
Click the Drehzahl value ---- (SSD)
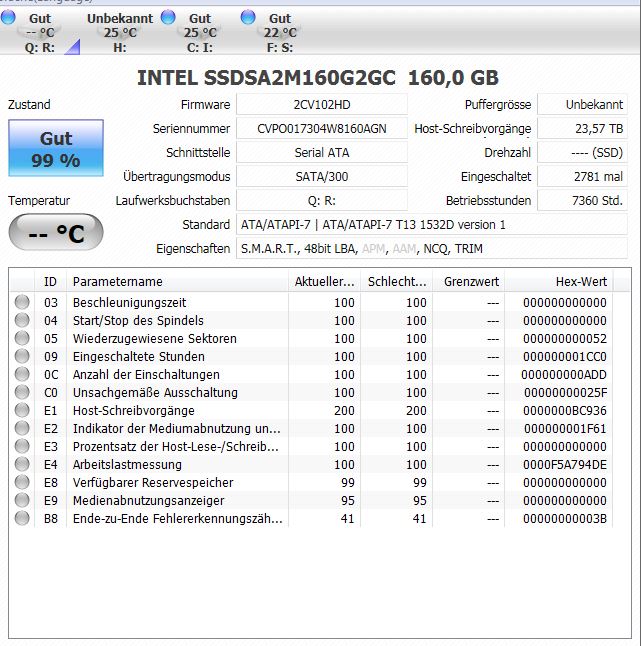click(x=583, y=152)
